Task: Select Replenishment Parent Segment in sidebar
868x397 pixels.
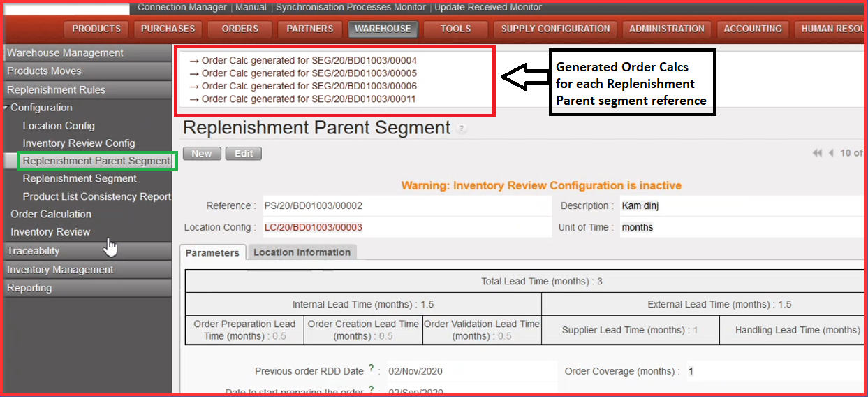Action: (x=96, y=161)
